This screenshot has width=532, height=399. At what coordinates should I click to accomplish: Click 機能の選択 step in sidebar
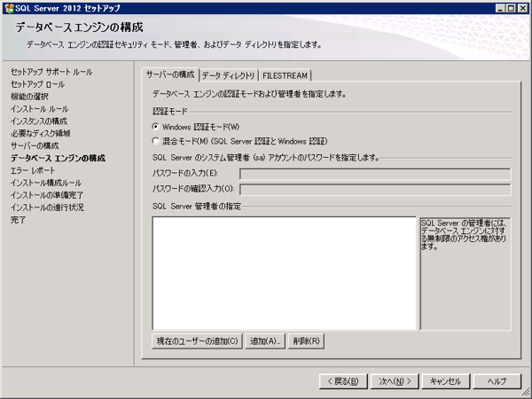29,97
